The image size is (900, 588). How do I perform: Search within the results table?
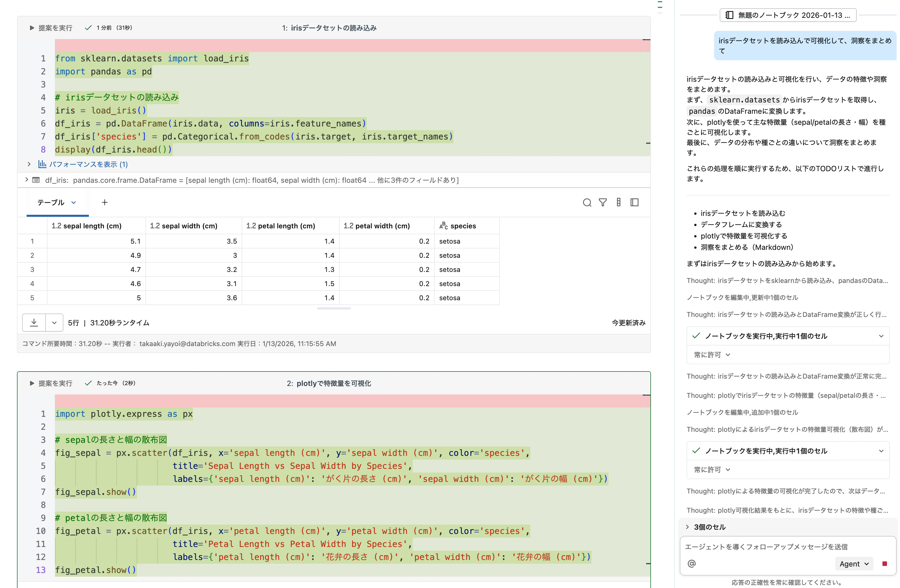click(587, 202)
